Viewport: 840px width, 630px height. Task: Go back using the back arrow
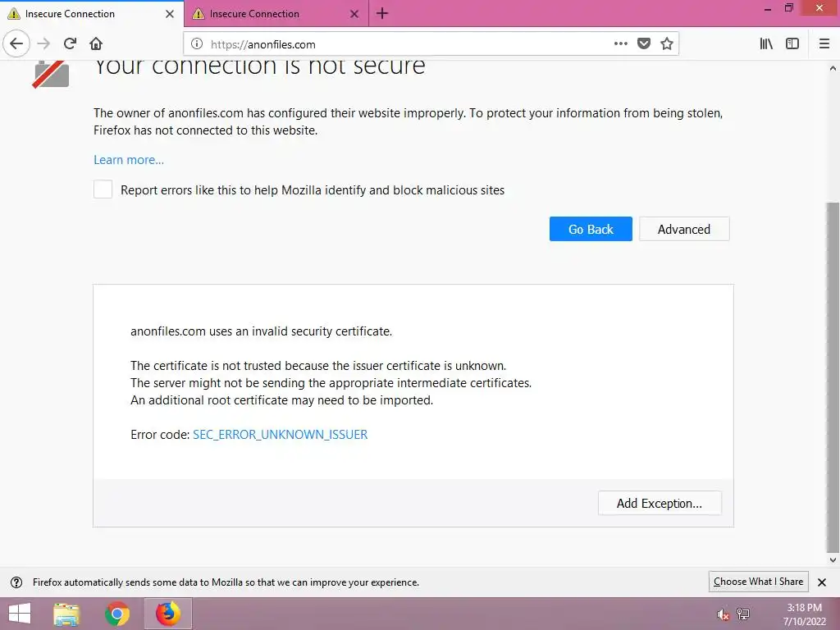tap(16, 43)
